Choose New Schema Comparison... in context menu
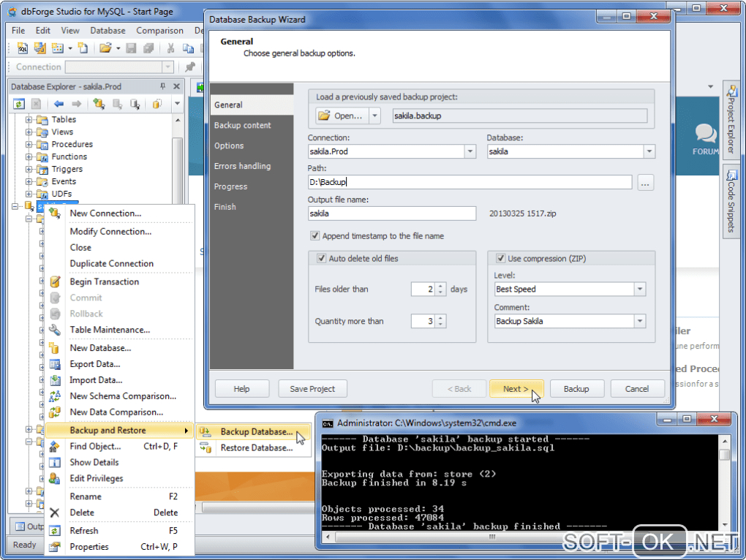The height and width of the screenshot is (560, 746). point(120,396)
